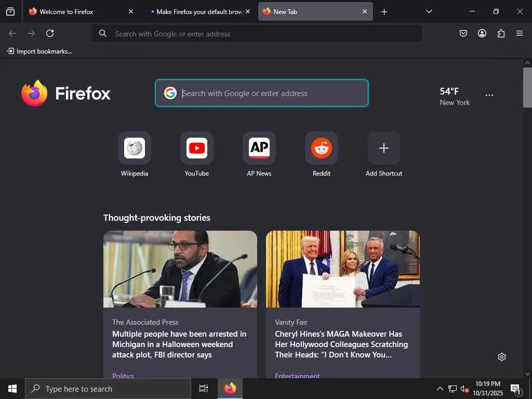Click the muted volume tray icon

(x=464, y=389)
